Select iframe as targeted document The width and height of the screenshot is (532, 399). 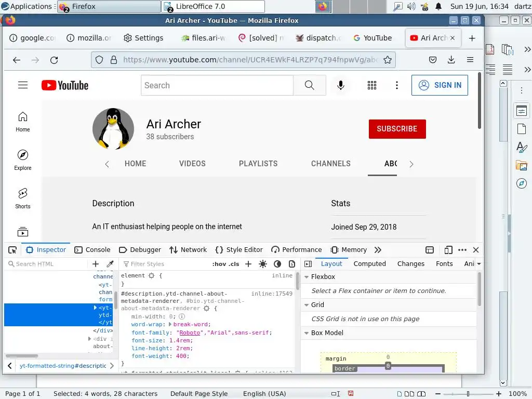click(430, 250)
